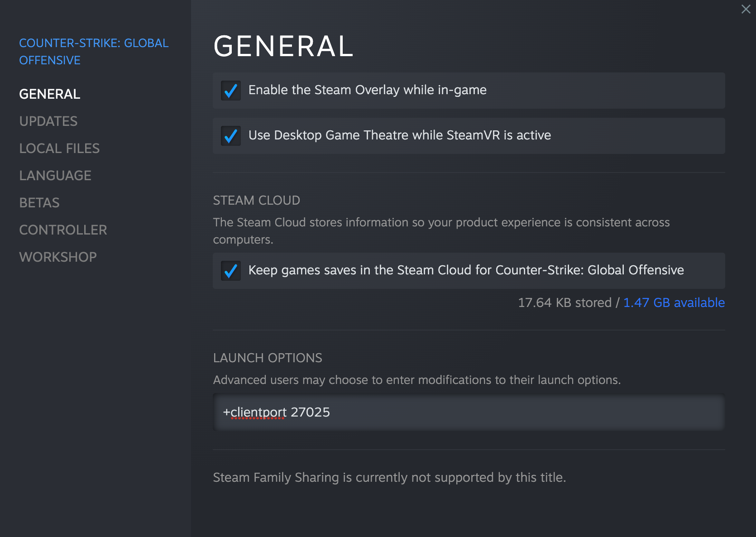Select the General tab in sidebar
The width and height of the screenshot is (756, 537).
point(50,94)
